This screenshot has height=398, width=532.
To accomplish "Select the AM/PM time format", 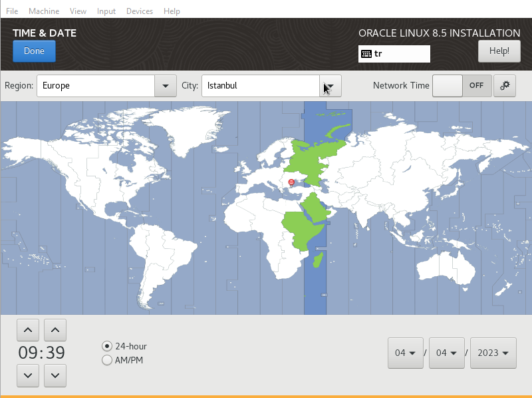I will coord(122,360).
